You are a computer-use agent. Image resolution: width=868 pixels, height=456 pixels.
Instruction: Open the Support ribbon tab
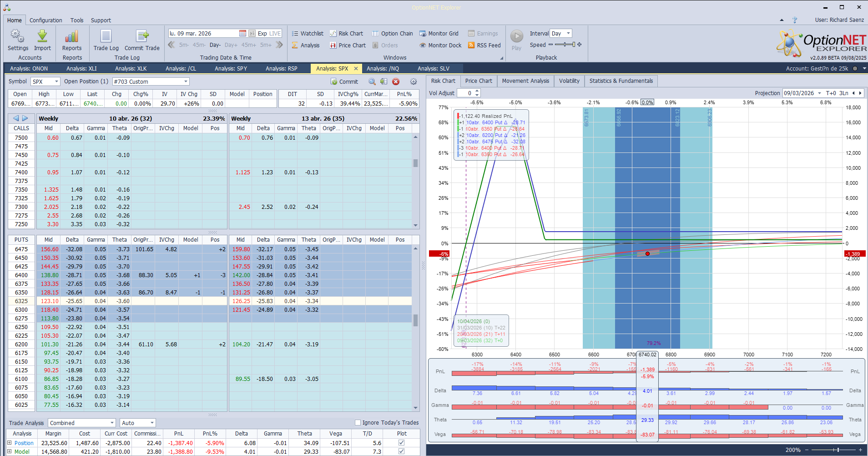(101, 20)
